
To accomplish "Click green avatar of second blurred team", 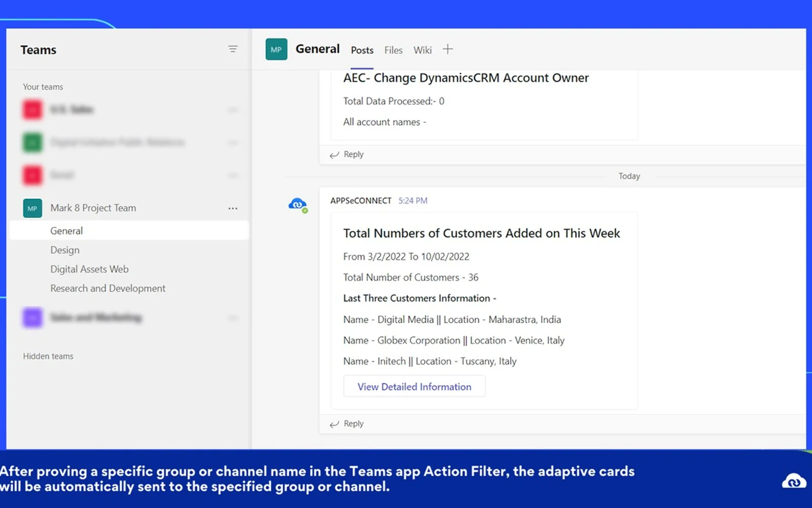I will 32,143.
